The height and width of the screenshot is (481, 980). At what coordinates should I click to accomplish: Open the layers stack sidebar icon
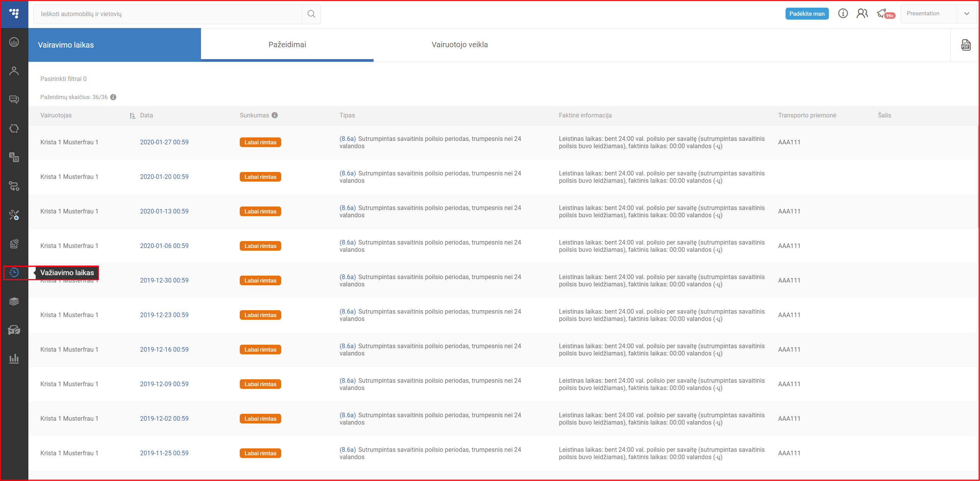14,301
